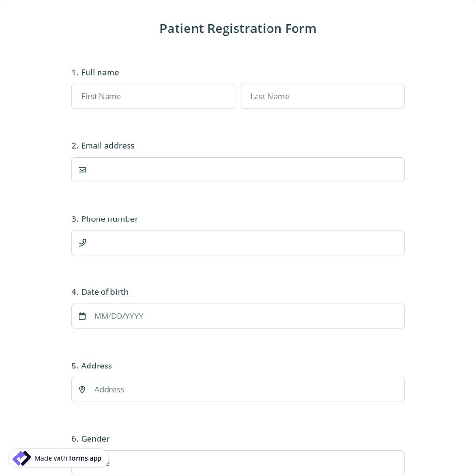Select the 'Full name' question label
The width and height of the screenshot is (476, 476).
pos(100,72)
